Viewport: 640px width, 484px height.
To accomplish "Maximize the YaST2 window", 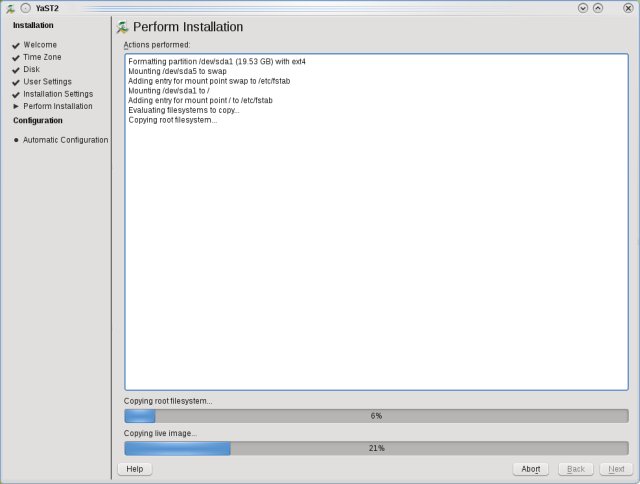I will coord(598,8).
